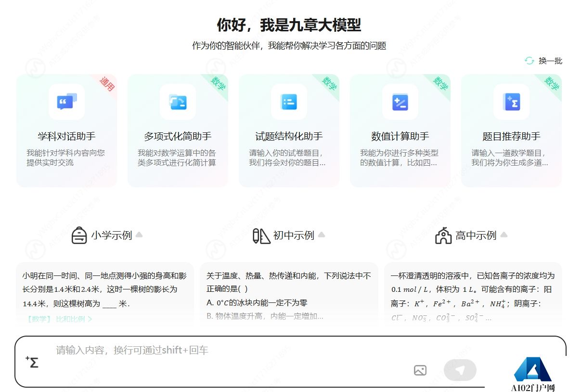Select the 小明 tree shadow example question
581x392 pixels.
point(105,294)
